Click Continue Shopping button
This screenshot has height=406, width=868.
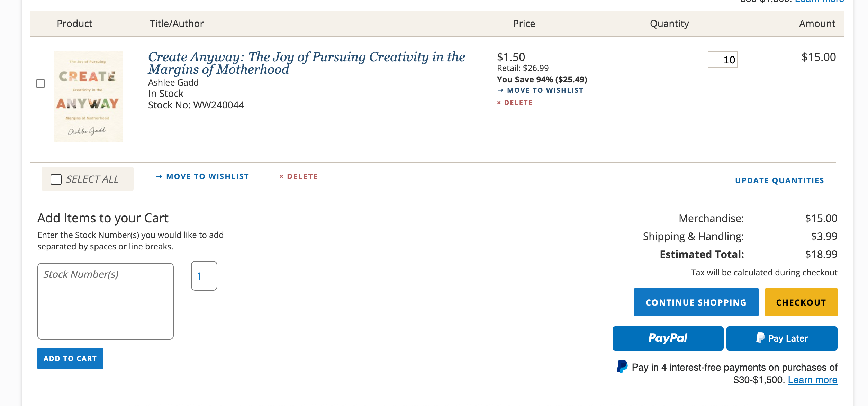pos(696,302)
